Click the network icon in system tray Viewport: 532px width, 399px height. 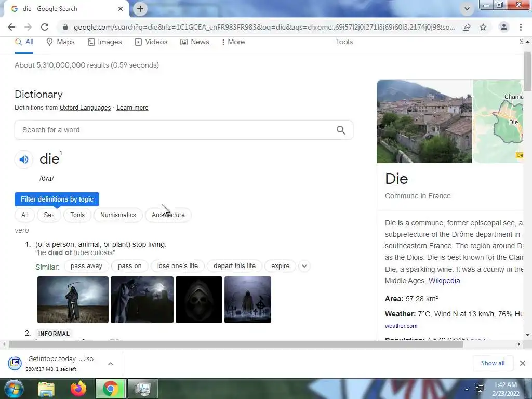click(x=480, y=389)
